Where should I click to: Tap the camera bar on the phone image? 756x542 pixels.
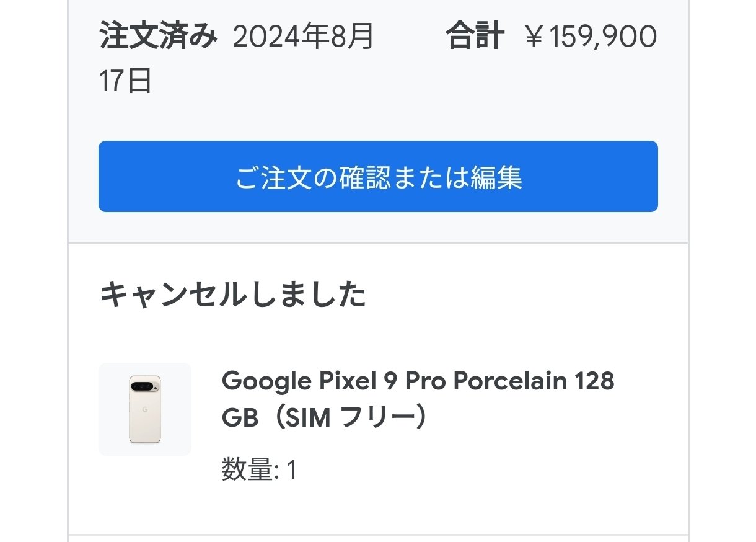(x=145, y=386)
